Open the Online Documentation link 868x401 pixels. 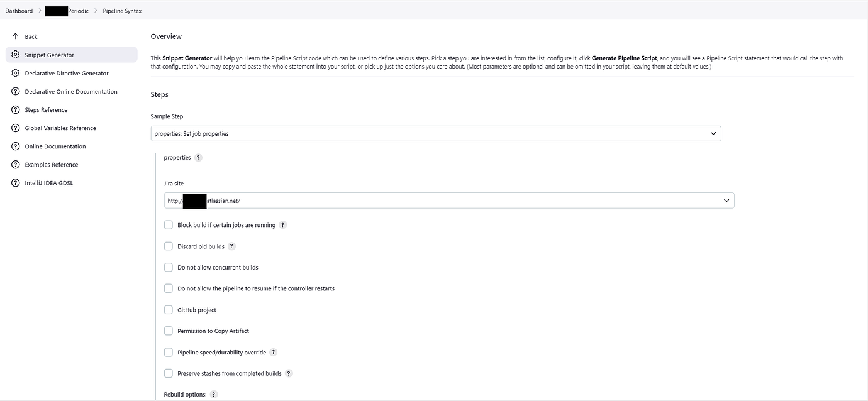click(x=55, y=146)
